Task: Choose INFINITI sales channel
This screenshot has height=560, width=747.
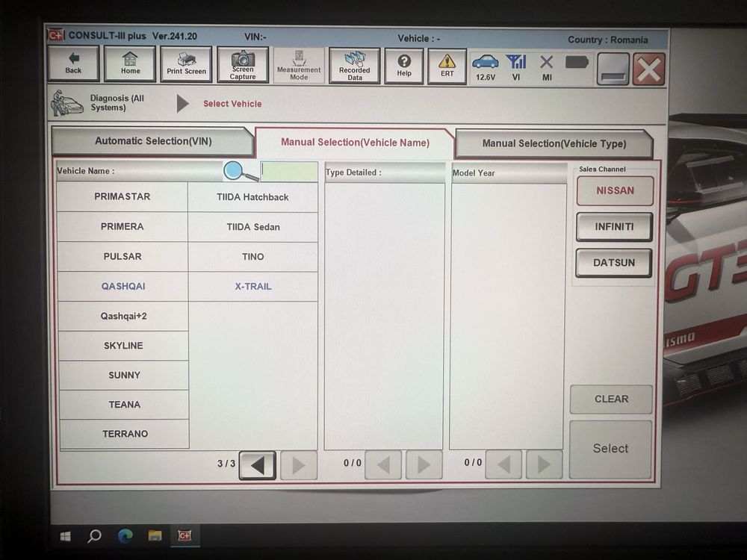Action: pos(614,227)
